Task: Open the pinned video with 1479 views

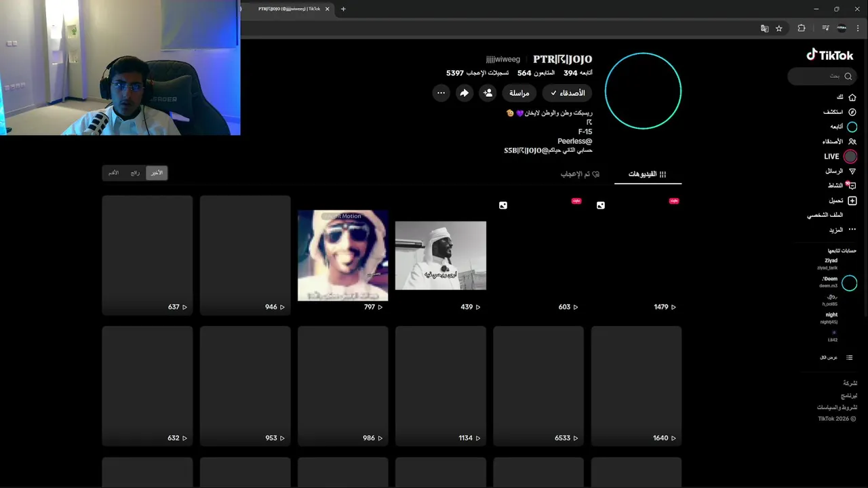Action: tap(636, 256)
